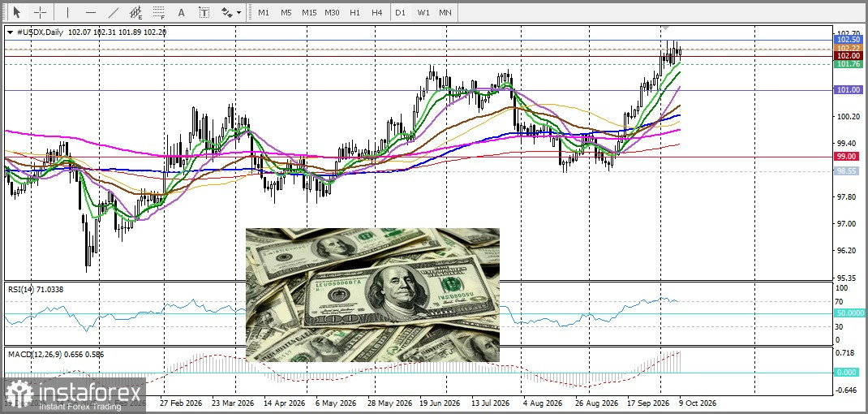Switch to M1 timeframe
This screenshot has height=414, width=868.
click(264, 11)
